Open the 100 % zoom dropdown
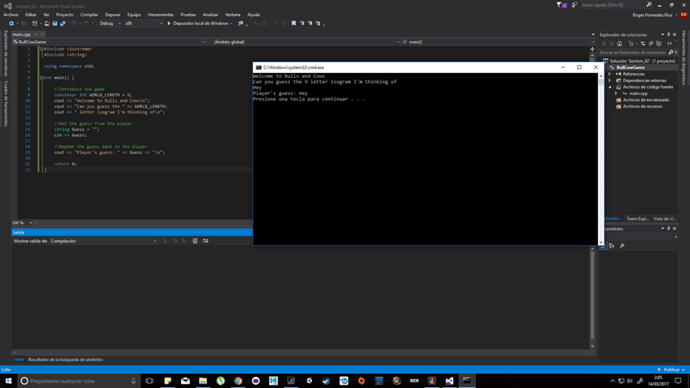690x388 pixels. tap(22, 223)
